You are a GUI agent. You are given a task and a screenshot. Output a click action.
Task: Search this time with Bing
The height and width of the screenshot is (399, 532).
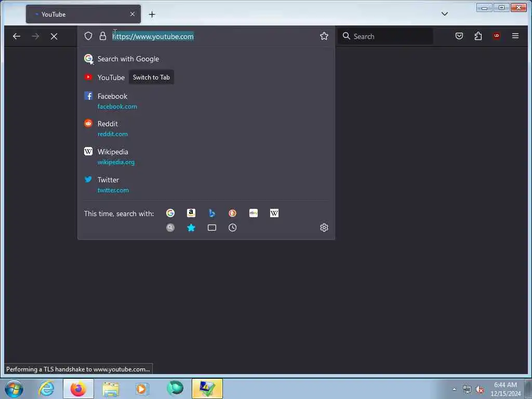[x=212, y=213]
